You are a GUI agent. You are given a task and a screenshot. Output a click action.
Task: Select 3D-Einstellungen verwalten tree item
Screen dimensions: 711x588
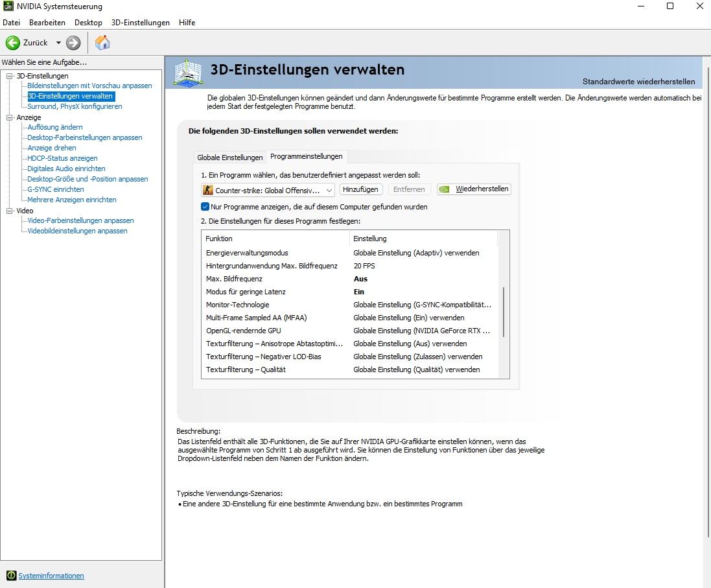[x=70, y=96]
